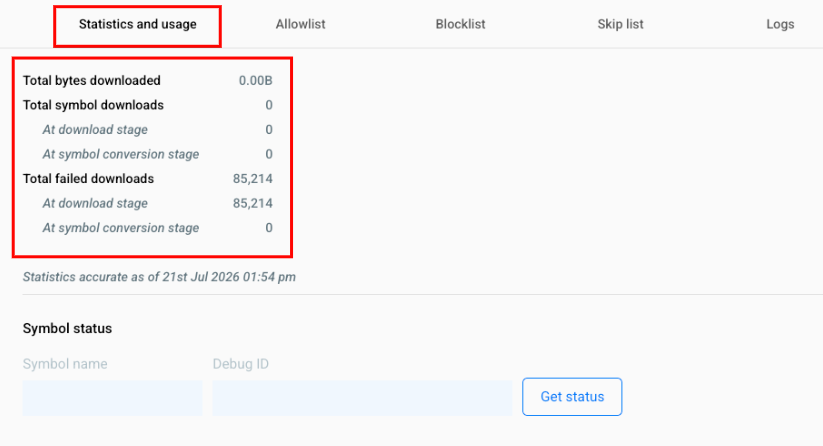Click the 85,214 total failed downloads value
Viewport: 823px width, 446px height.
[x=253, y=178]
